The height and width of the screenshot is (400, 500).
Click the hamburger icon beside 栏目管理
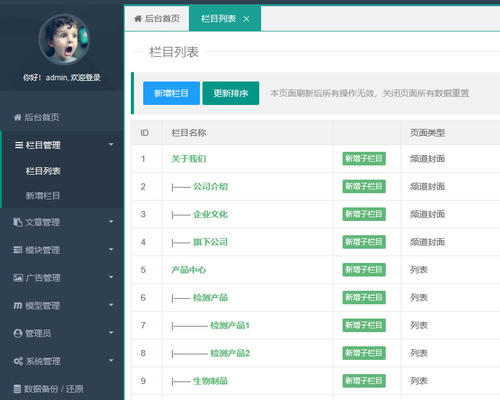19,145
